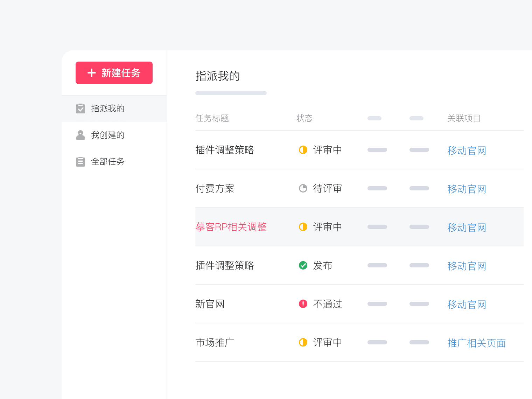Click the clipboard icon beside 全部任务
The height and width of the screenshot is (399, 532).
[80, 162]
